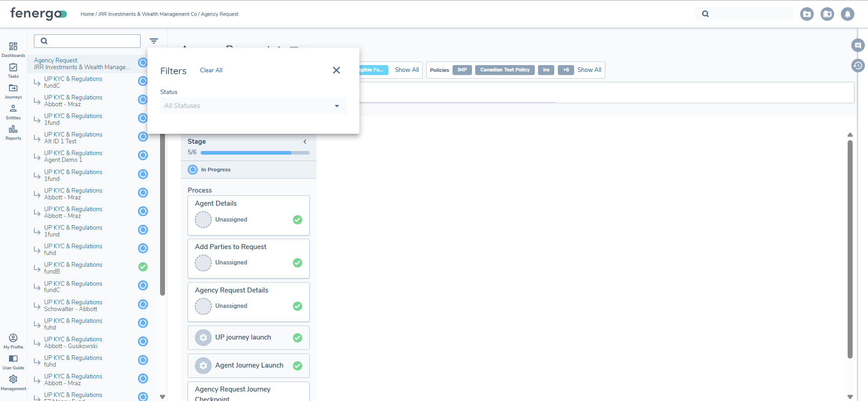
Task: Open the history clock icon
Action: (858, 66)
